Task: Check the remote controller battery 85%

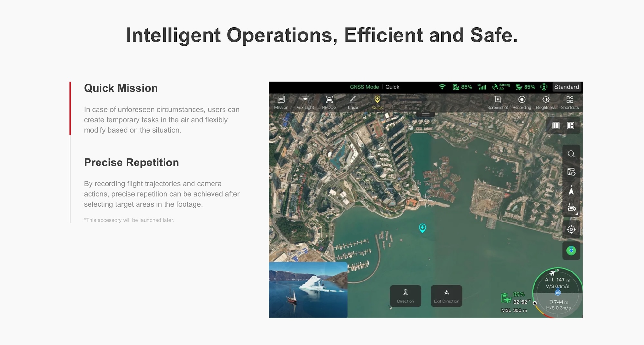Action: 462,87
